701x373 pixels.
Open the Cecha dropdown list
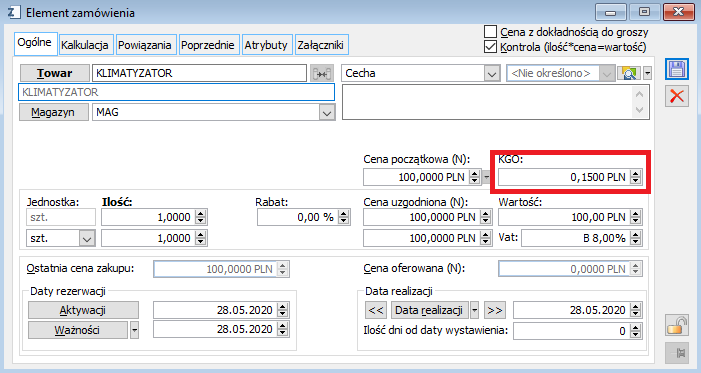[492, 74]
